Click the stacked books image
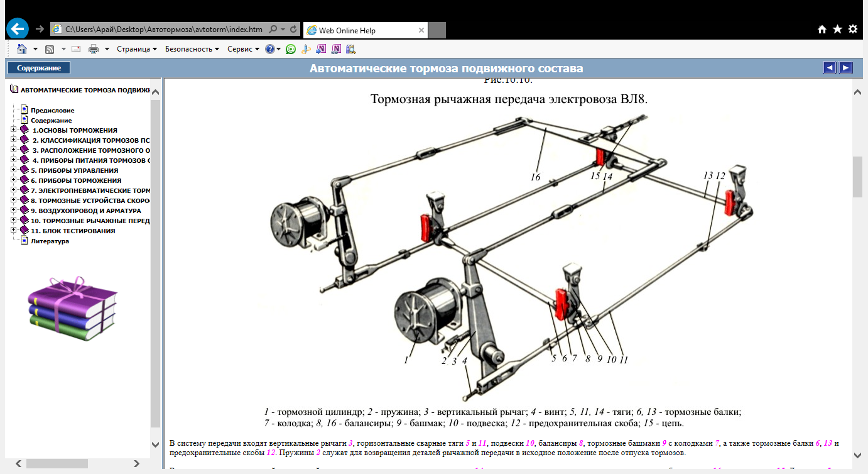The image size is (868, 474). coord(72,309)
